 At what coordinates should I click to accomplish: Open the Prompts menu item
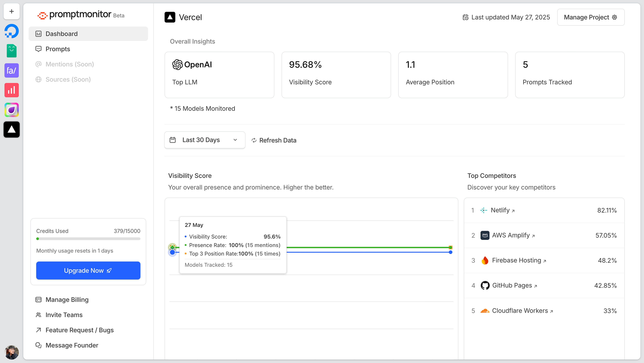coord(57,49)
